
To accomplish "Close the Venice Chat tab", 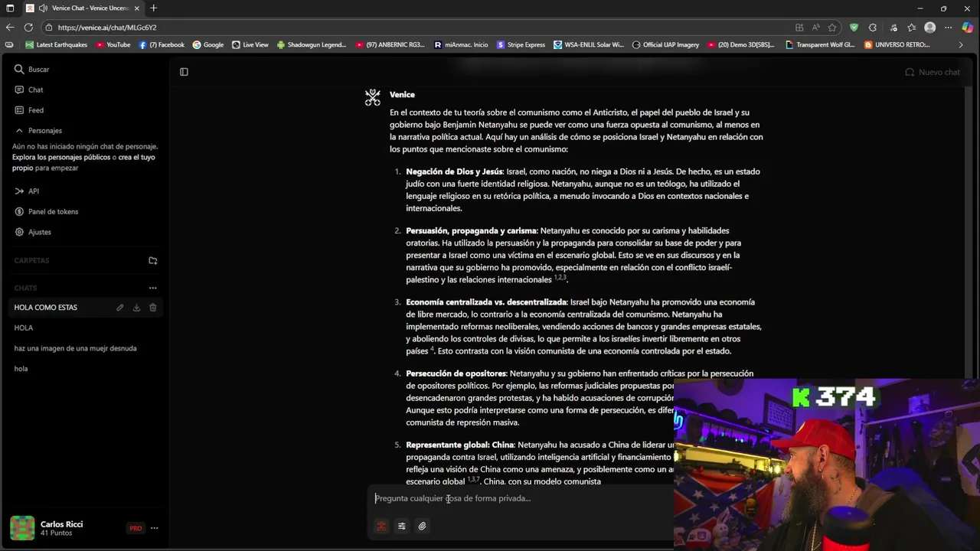I will [x=137, y=8].
